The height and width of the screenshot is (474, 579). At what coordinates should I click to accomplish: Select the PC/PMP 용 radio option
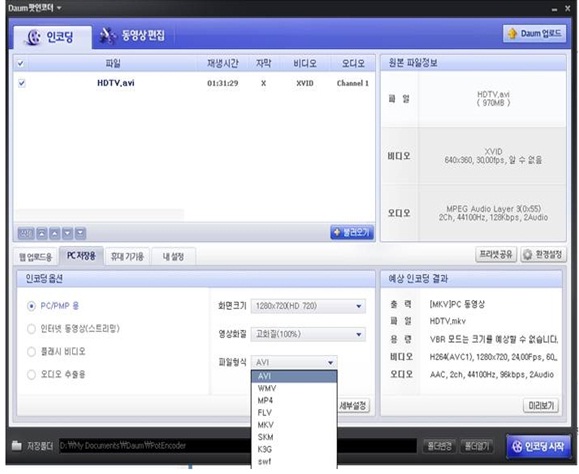(31, 306)
